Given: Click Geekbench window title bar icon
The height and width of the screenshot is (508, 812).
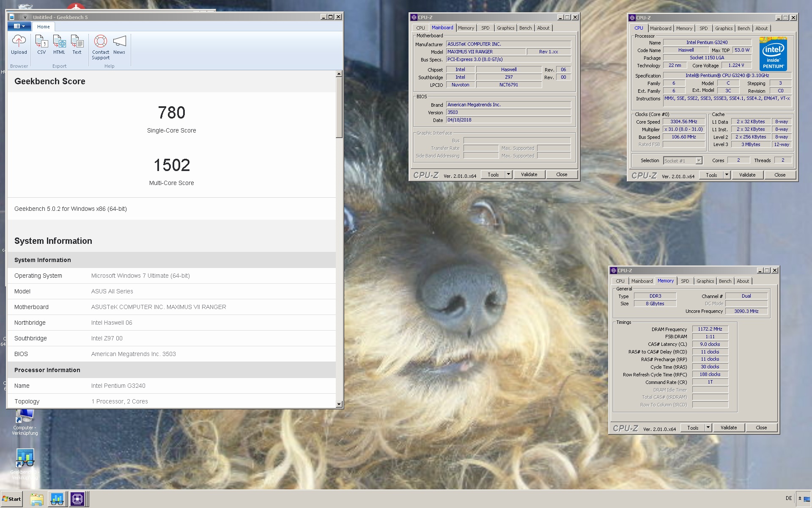Looking at the screenshot, I should point(12,17).
